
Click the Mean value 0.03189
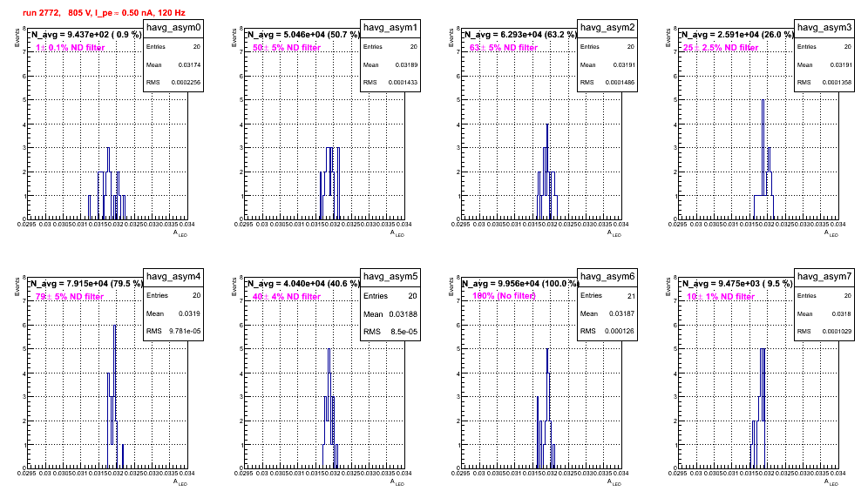click(406, 64)
